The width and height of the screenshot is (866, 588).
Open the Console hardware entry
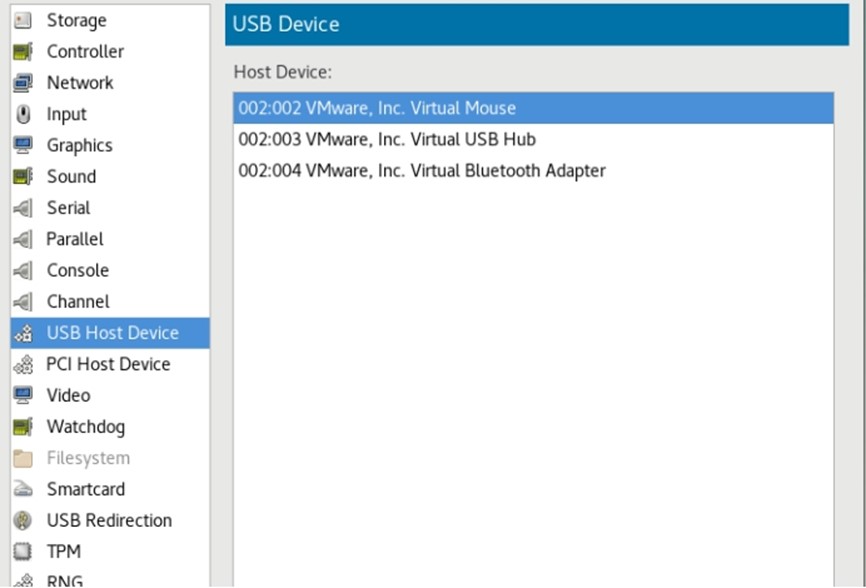click(x=77, y=270)
